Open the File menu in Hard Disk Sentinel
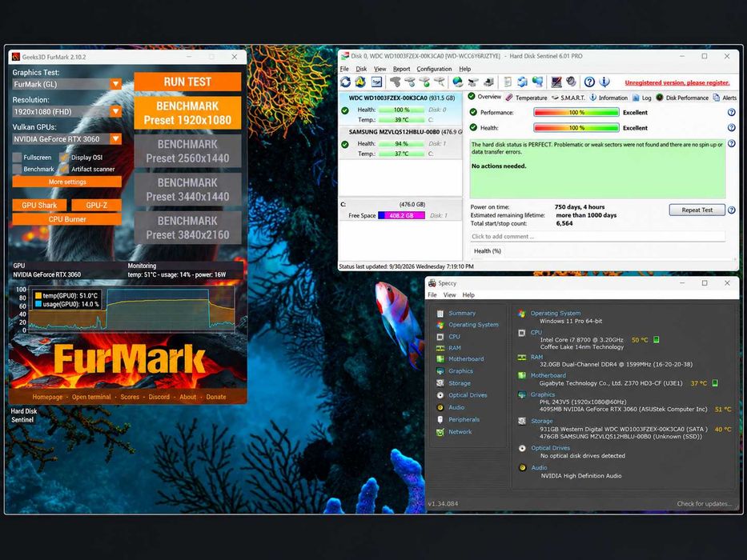Screen dimensions: 747x560 coord(344,69)
